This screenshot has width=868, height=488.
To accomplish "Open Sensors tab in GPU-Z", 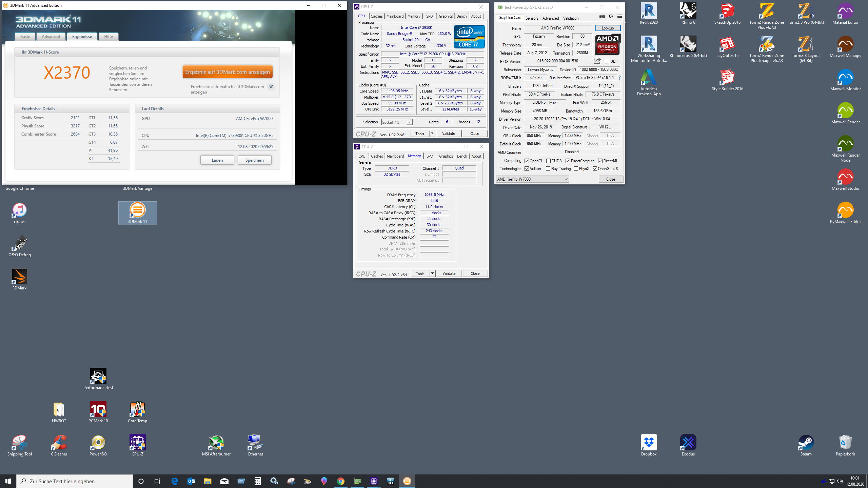I will (x=532, y=18).
